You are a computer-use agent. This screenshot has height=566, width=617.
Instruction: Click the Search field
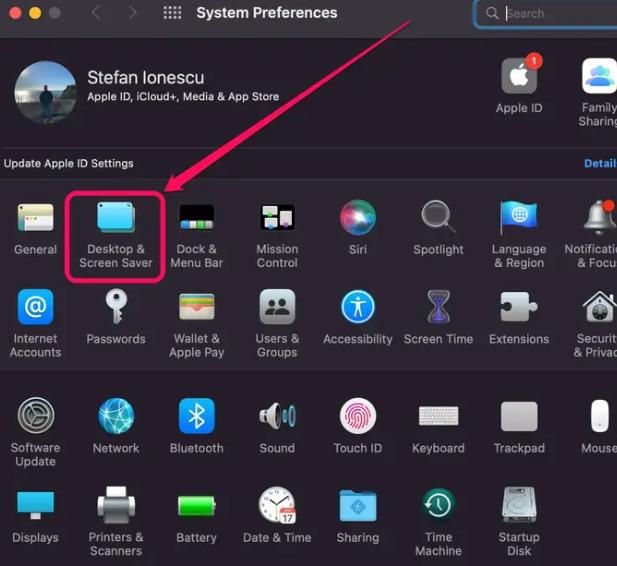pos(547,13)
